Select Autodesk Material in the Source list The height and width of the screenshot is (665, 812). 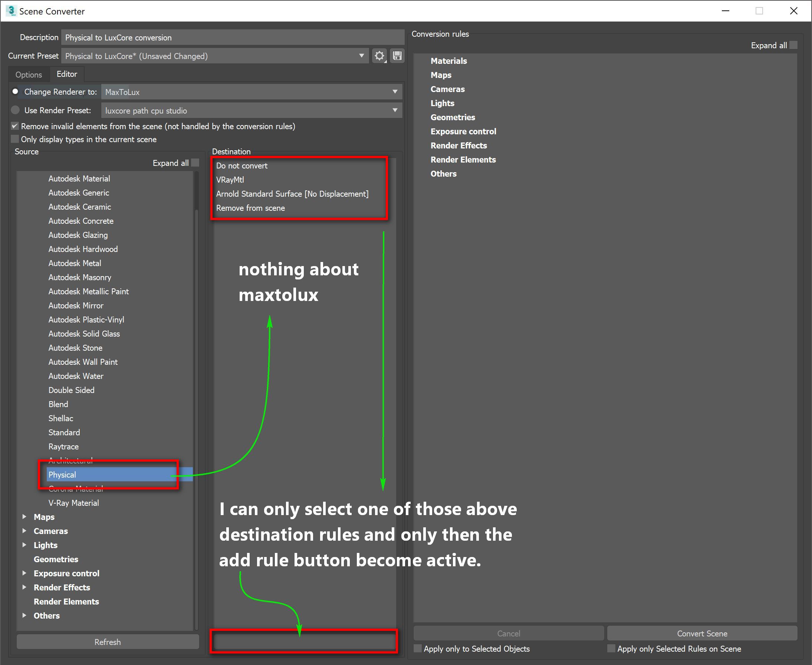click(79, 178)
